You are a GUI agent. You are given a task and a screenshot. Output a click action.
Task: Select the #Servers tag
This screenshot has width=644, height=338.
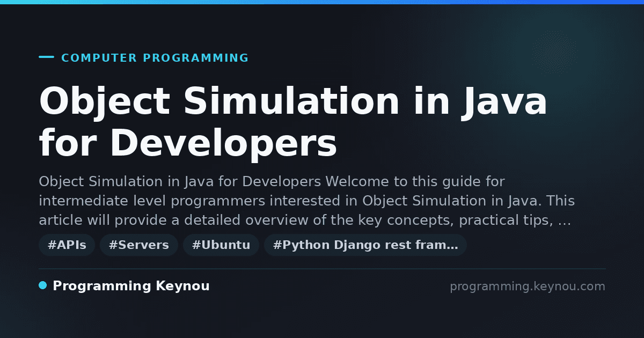coord(139,245)
